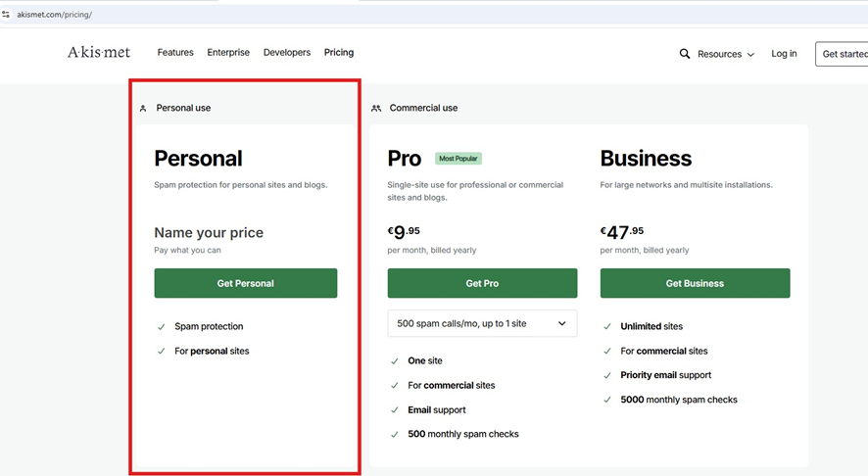Expand the 500 spam calls/mo selector
Viewport: 868px width, 476px height.
pos(482,323)
